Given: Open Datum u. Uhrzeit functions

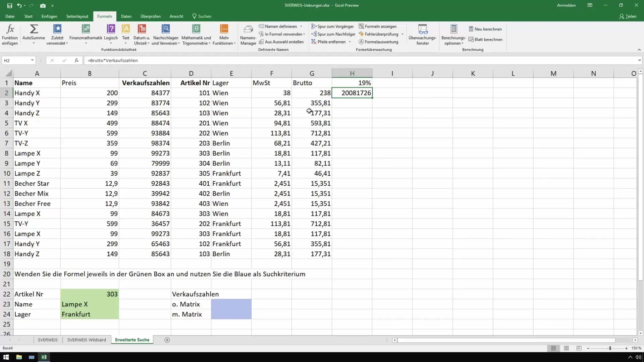Looking at the screenshot, I should tap(142, 35).
